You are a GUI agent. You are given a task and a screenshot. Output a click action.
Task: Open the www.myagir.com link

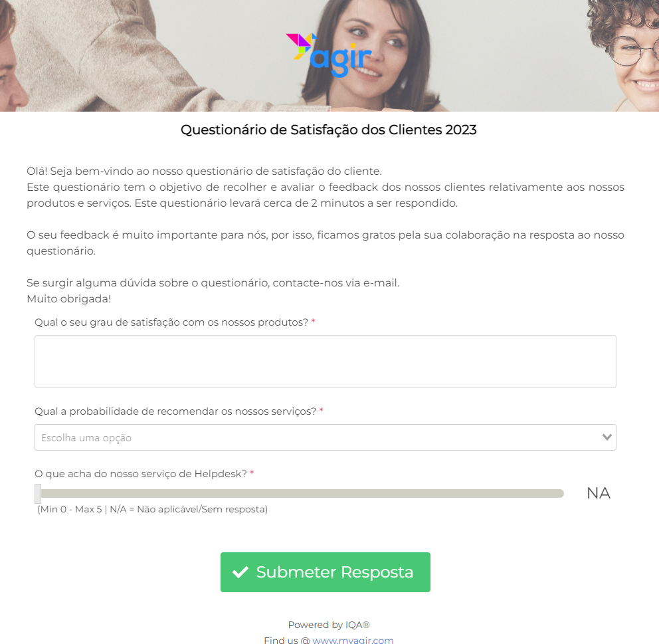pyautogui.click(x=353, y=640)
